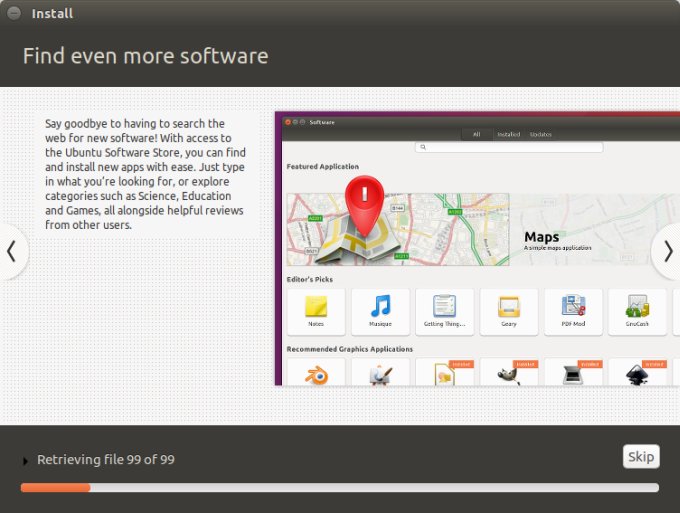Image resolution: width=680 pixels, height=513 pixels.
Task: Click the Notes app icon
Action: (x=316, y=307)
